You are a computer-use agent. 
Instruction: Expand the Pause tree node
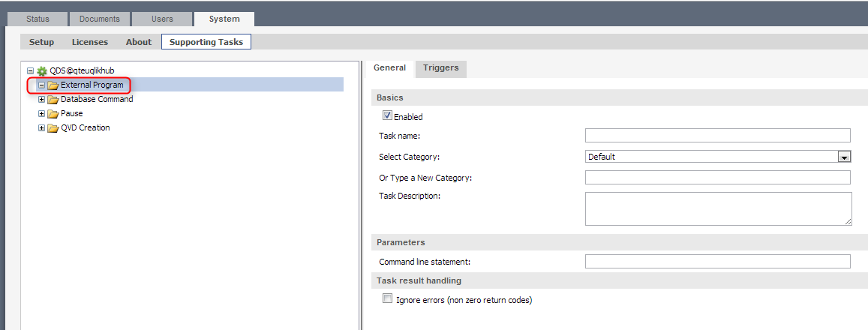[42, 114]
